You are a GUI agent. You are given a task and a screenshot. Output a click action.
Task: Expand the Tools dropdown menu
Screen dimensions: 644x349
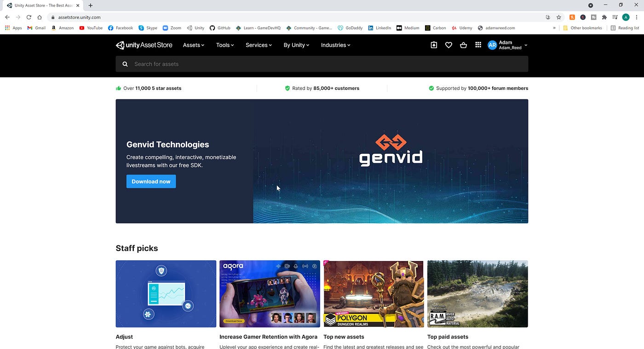(x=225, y=45)
